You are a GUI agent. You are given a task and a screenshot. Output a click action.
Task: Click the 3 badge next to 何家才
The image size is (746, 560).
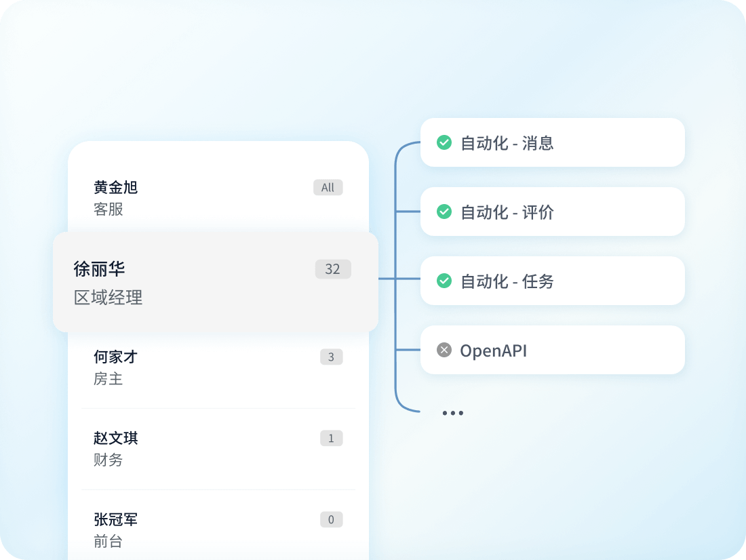click(331, 357)
